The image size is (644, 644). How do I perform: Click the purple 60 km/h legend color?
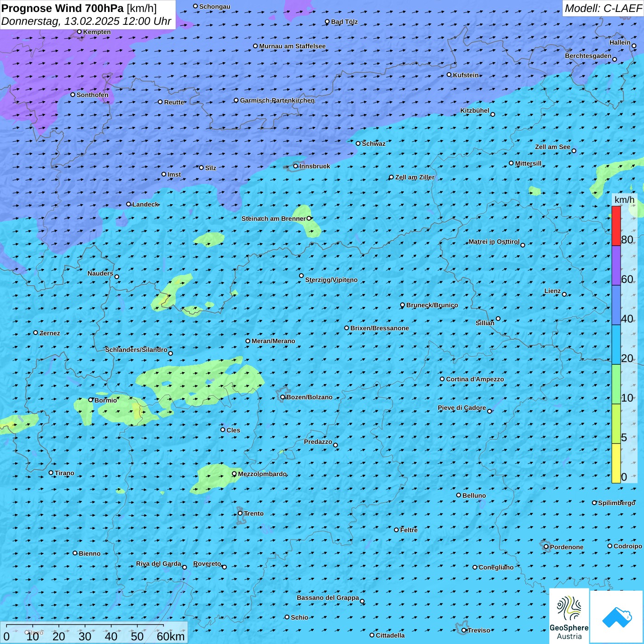click(616, 265)
